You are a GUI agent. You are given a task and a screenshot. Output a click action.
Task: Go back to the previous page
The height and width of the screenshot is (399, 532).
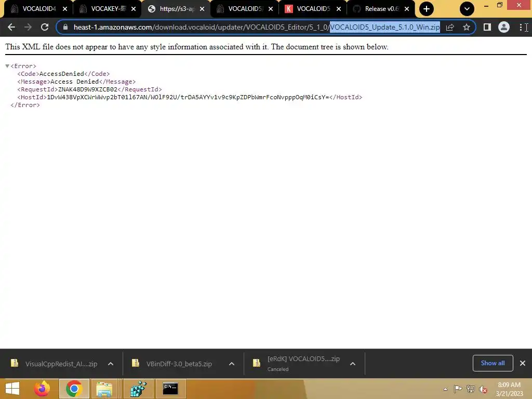[x=11, y=27]
